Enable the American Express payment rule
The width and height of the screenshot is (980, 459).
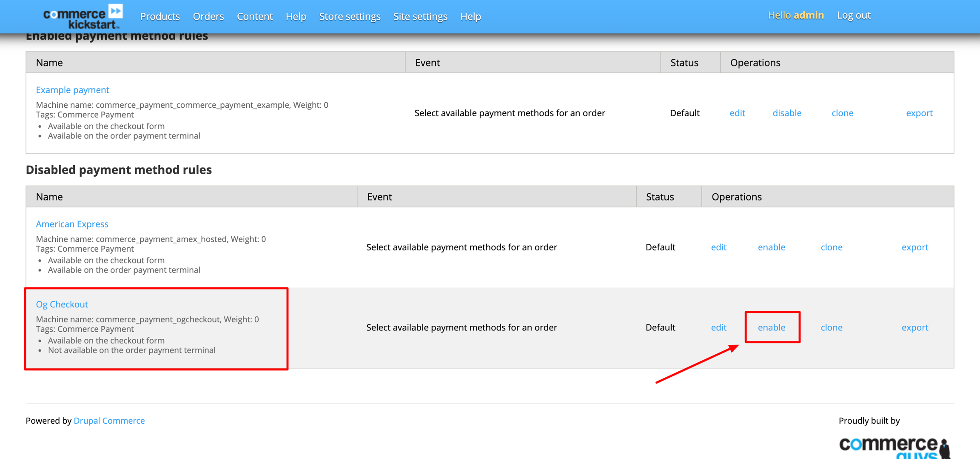[x=771, y=247]
